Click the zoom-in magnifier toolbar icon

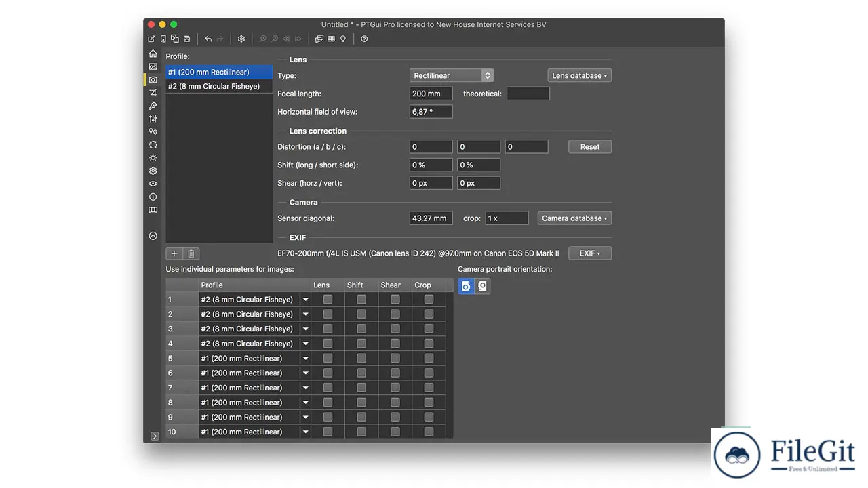tap(263, 39)
